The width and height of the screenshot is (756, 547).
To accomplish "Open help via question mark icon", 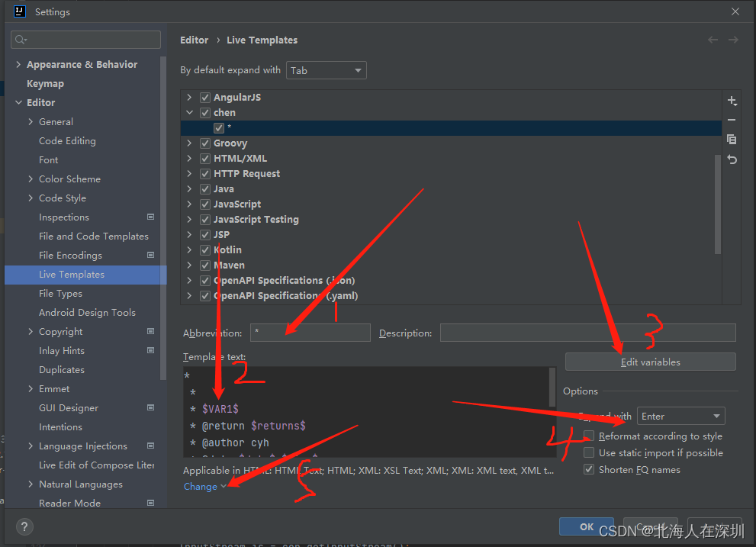I will pos(23,526).
